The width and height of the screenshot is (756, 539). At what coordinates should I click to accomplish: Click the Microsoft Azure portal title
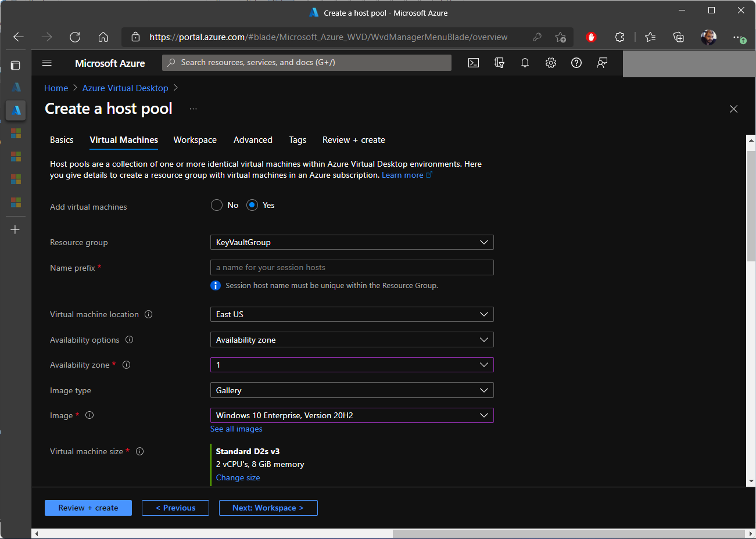(110, 63)
